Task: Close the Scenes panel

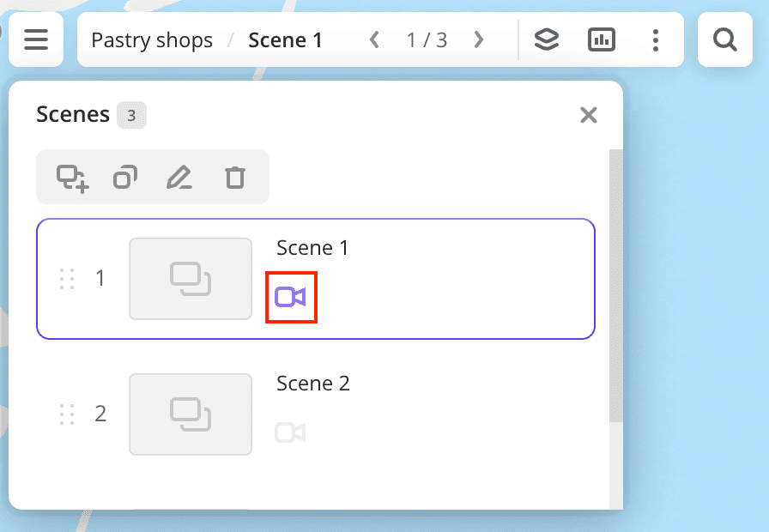Action: 588,115
